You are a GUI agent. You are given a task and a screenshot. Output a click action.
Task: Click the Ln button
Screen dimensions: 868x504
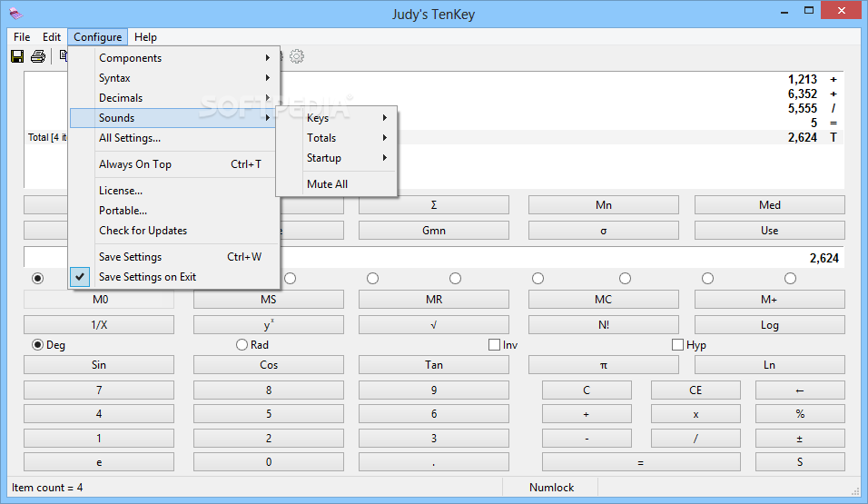(x=769, y=365)
